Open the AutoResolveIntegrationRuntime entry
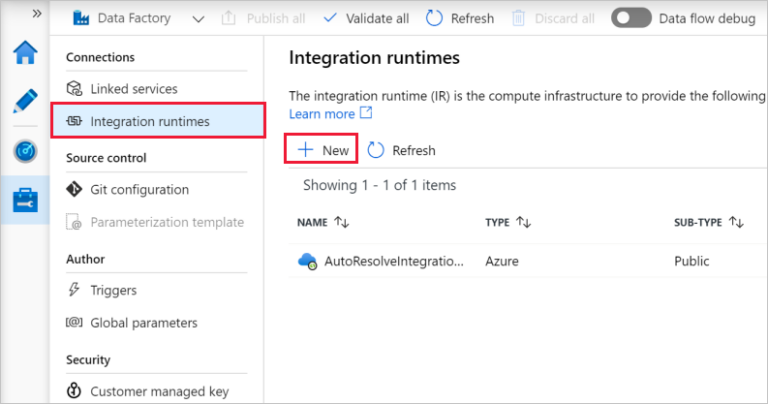This screenshot has height=404, width=768. [x=393, y=261]
